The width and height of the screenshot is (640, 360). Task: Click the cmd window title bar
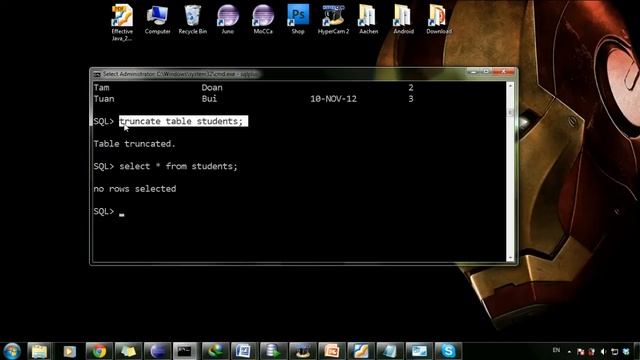282,74
